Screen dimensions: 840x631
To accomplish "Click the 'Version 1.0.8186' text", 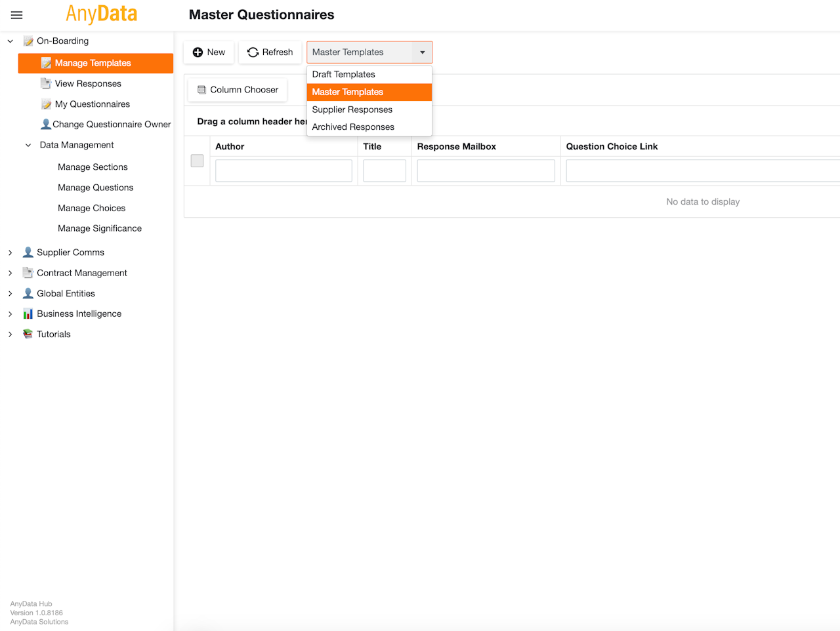I will 37,613.
